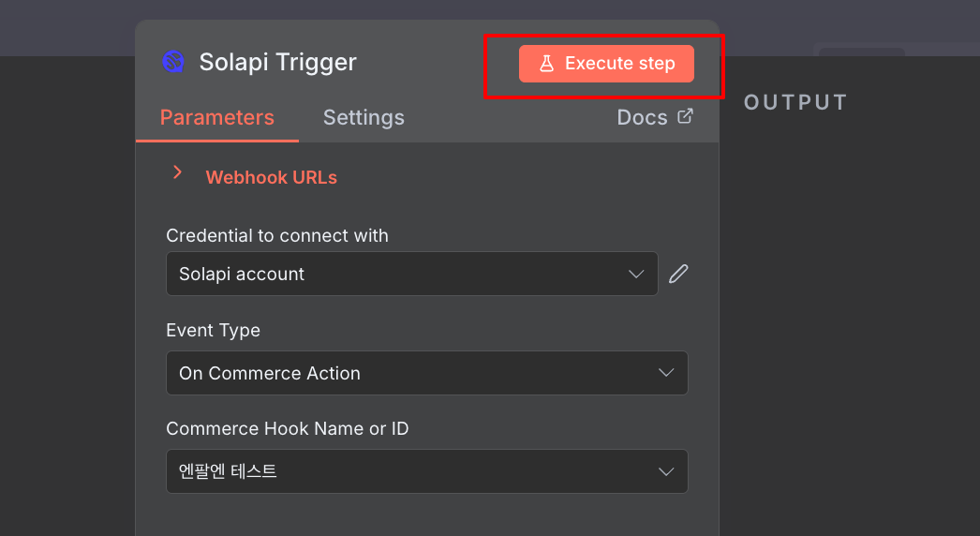Edit the Solapi account credential via pencil icon

pos(678,274)
